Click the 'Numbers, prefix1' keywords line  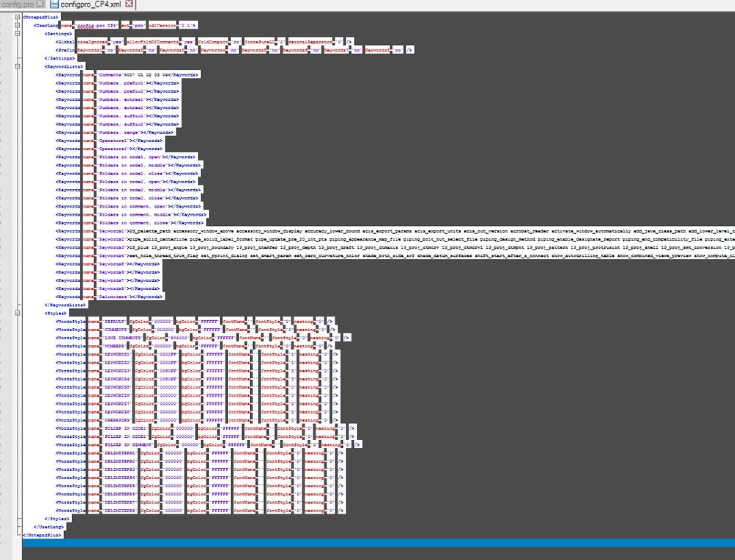(x=117, y=83)
